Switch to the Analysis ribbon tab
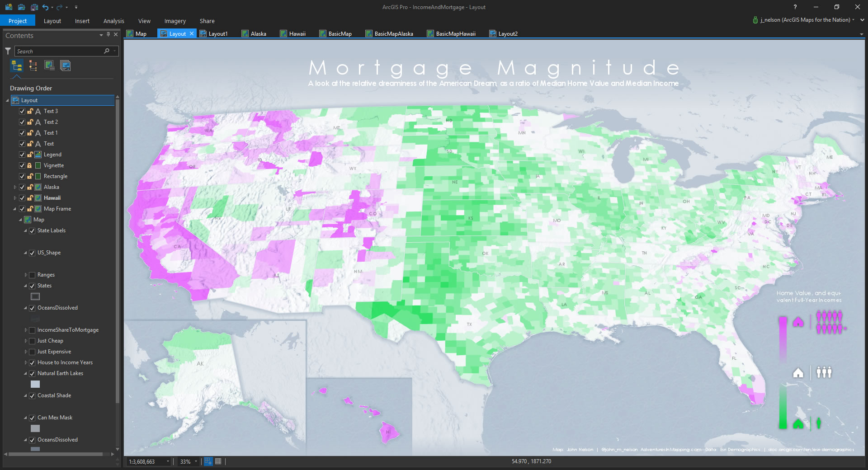The height and width of the screenshot is (470, 868). (x=114, y=21)
